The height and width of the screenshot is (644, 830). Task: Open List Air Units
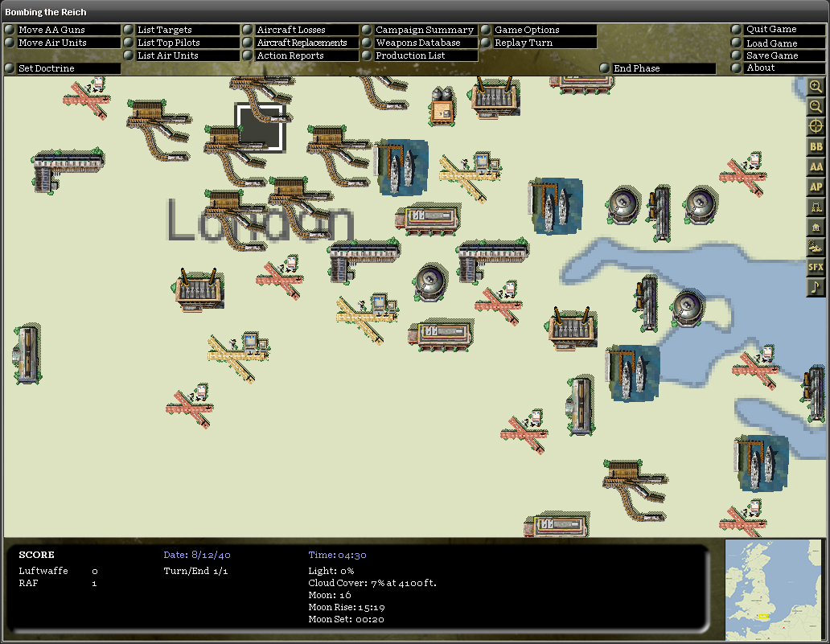click(x=182, y=55)
